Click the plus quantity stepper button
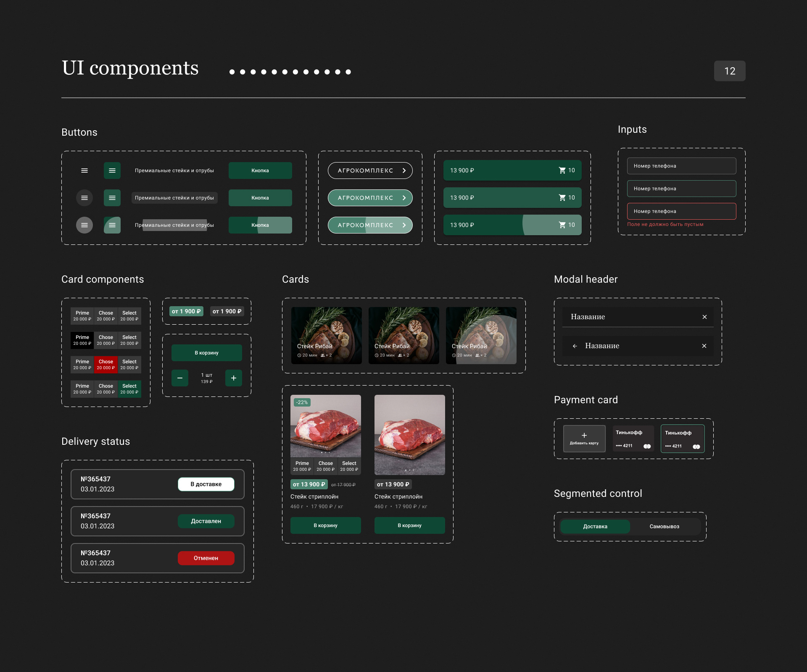The width and height of the screenshot is (807, 672). (234, 378)
